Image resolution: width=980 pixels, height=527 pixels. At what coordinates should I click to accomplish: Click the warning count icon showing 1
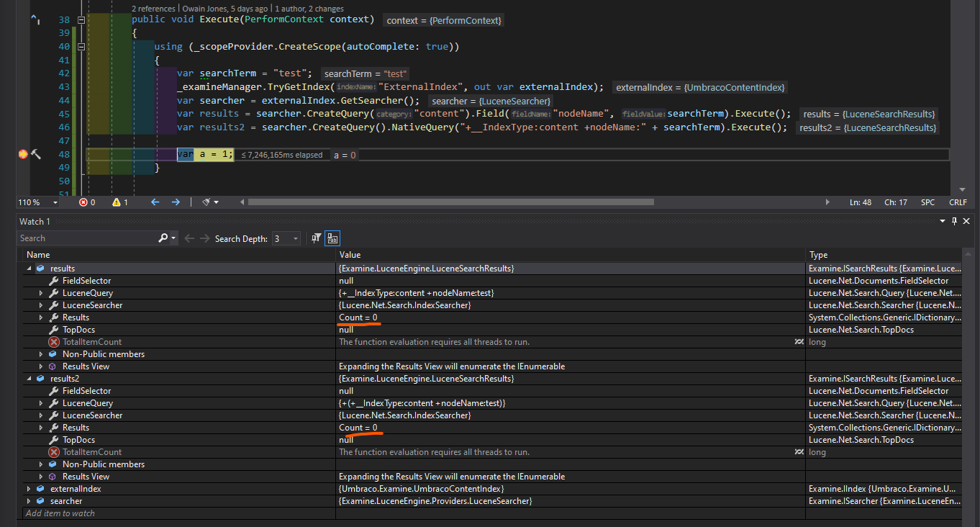116,202
